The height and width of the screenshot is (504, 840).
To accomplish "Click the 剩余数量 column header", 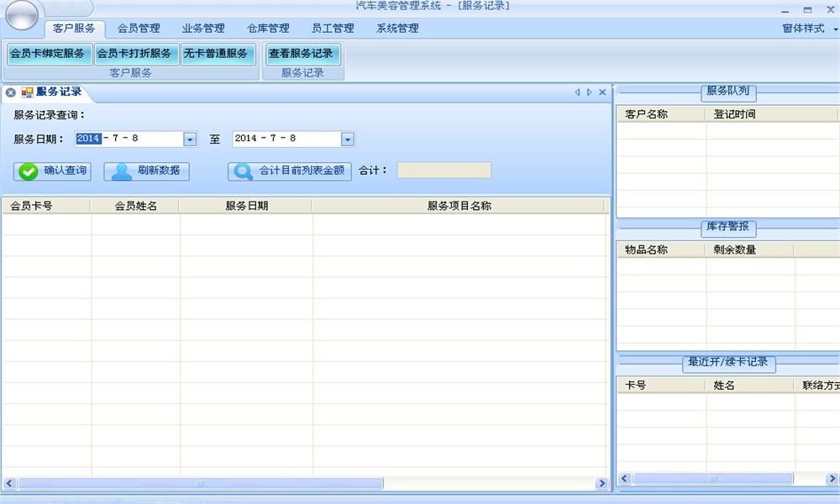I will tap(750, 249).
